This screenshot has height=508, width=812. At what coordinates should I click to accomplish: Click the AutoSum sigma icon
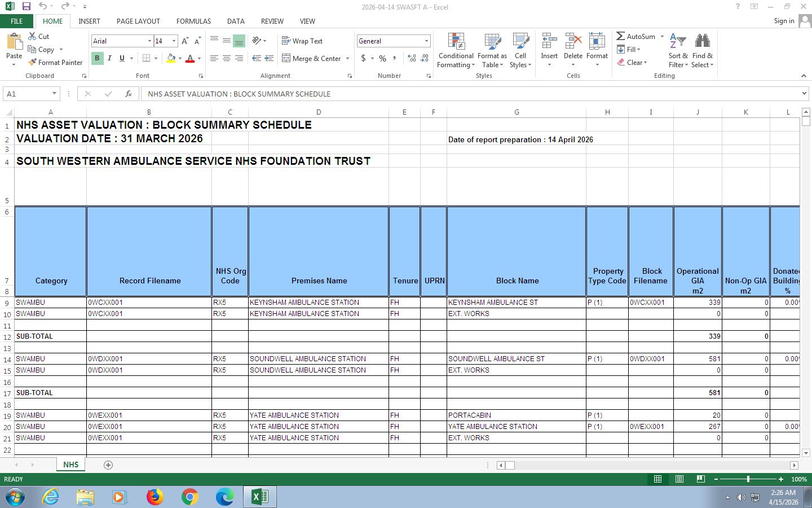621,36
